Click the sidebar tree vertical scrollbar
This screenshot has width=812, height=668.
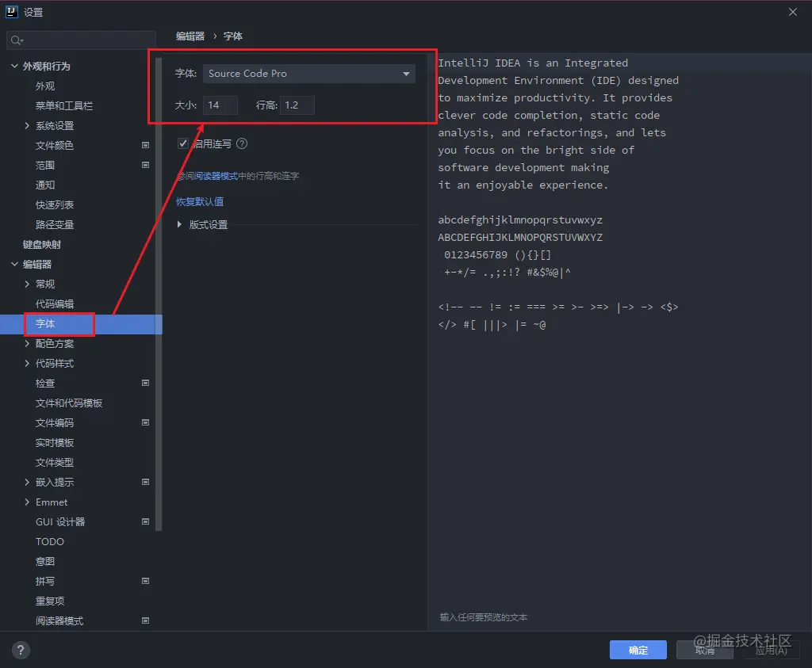click(159, 292)
